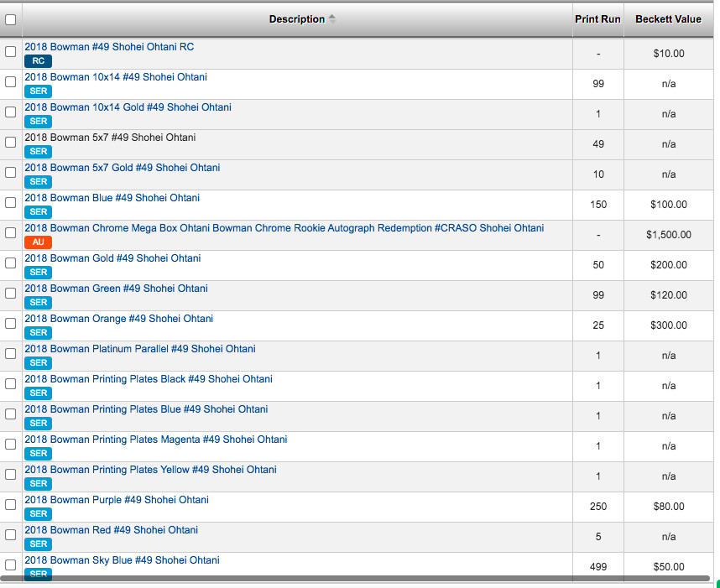This screenshot has width=720, height=588.
Task: Click the $1,500.00 Beckett value cell
Action: click(668, 235)
